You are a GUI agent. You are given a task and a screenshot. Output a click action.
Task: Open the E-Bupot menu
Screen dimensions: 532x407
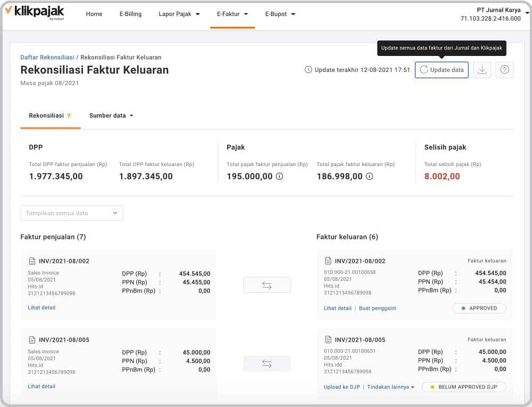280,14
